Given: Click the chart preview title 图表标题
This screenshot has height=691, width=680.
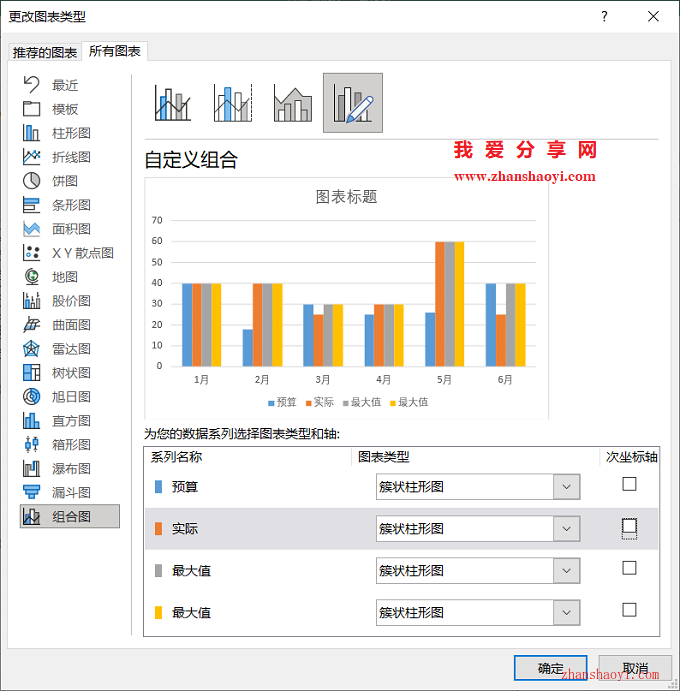Looking at the screenshot, I should [x=346, y=197].
